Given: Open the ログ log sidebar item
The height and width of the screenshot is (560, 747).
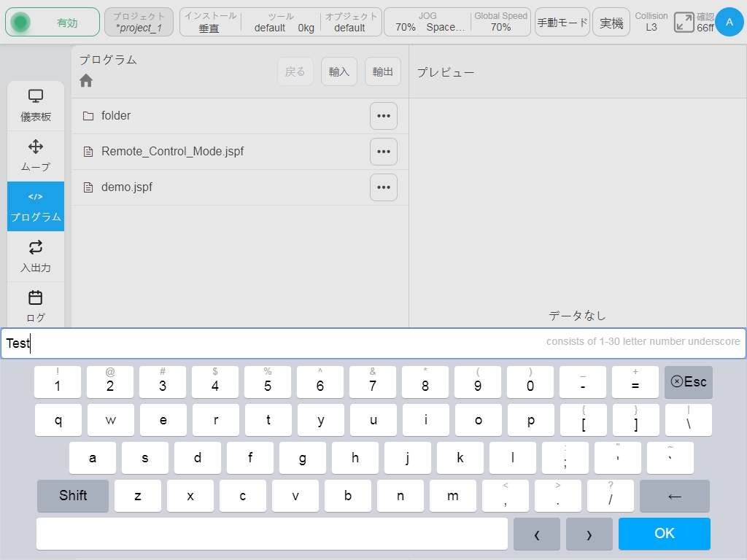Looking at the screenshot, I should click(36, 306).
